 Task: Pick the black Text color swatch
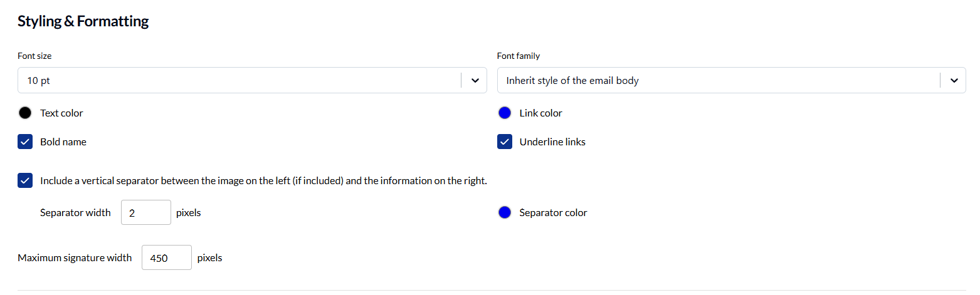pos(25,113)
